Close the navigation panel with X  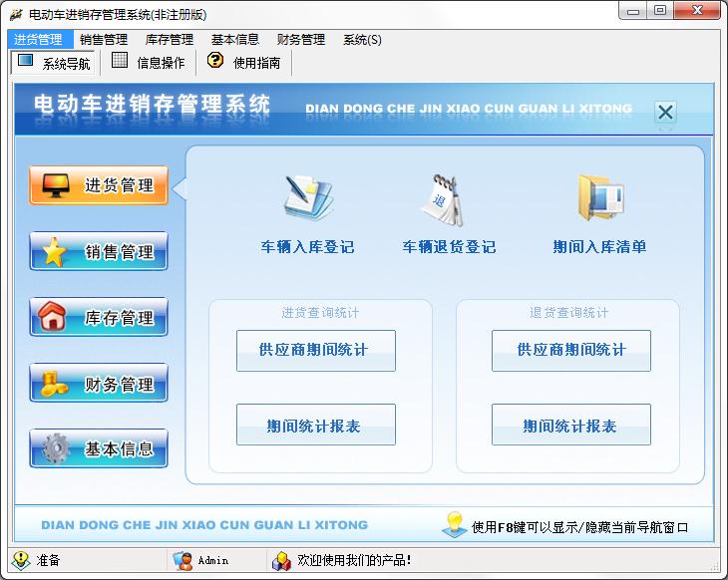[666, 112]
